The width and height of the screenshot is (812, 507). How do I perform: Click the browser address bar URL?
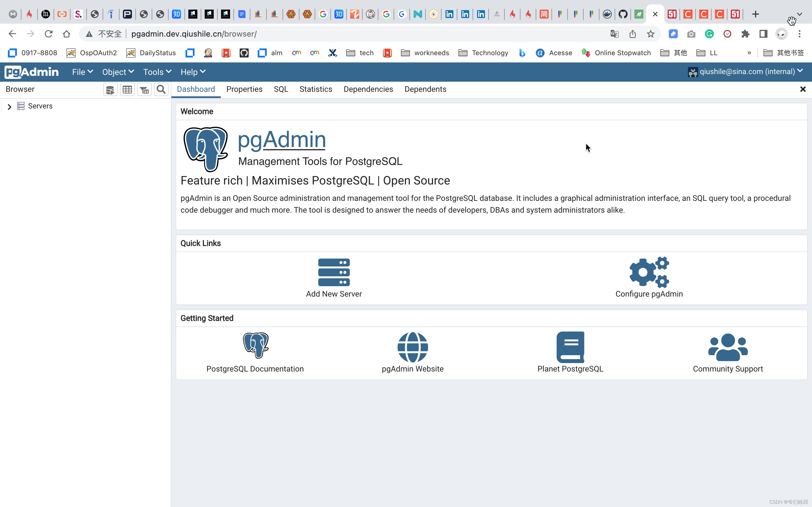(194, 34)
